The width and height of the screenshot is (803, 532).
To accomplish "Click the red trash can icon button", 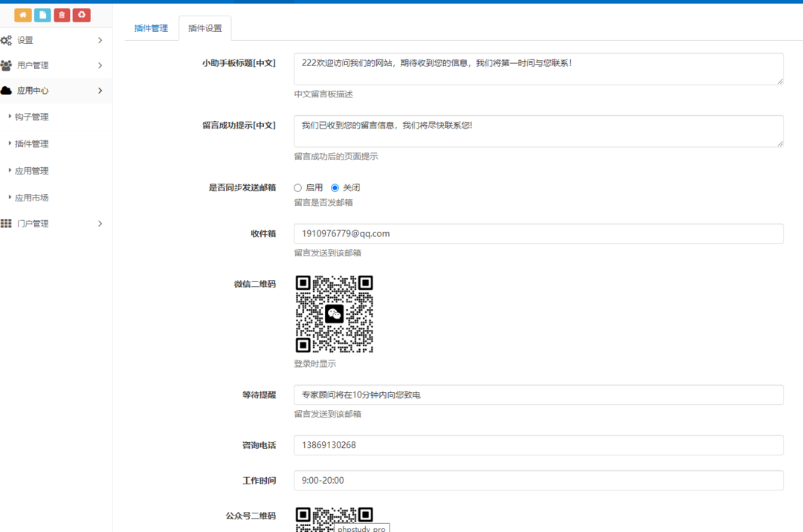I will pyautogui.click(x=62, y=16).
